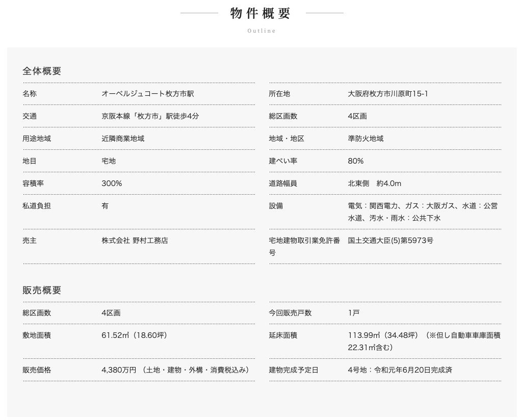Click the sale price 4,380万円
Screen dimensions: 522x420
119,370
